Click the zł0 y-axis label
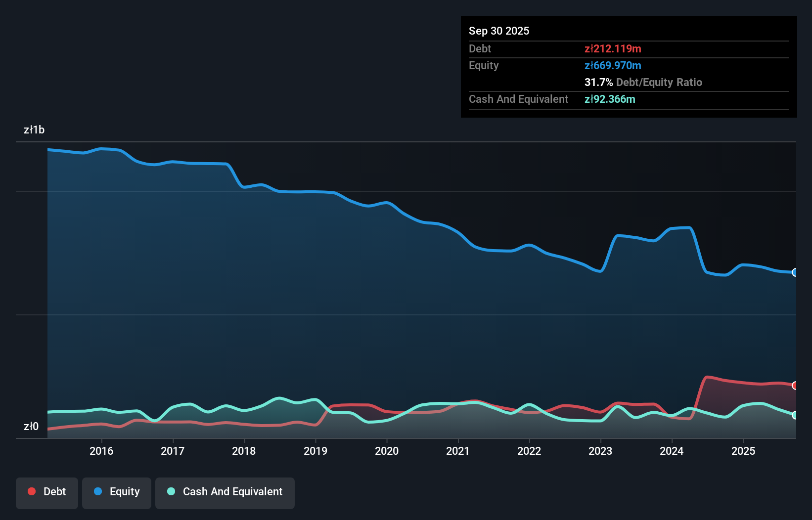The width and height of the screenshot is (812, 520). click(31, 426)
